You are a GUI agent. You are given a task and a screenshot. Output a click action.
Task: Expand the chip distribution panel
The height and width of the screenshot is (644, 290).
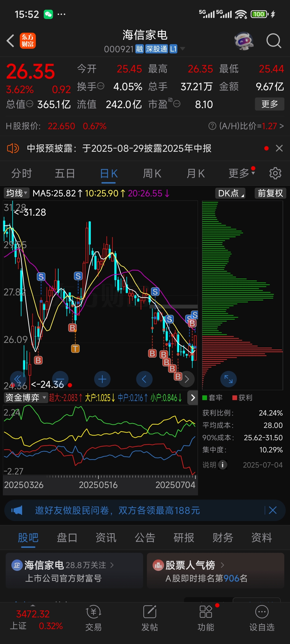(x=228, y=379)
